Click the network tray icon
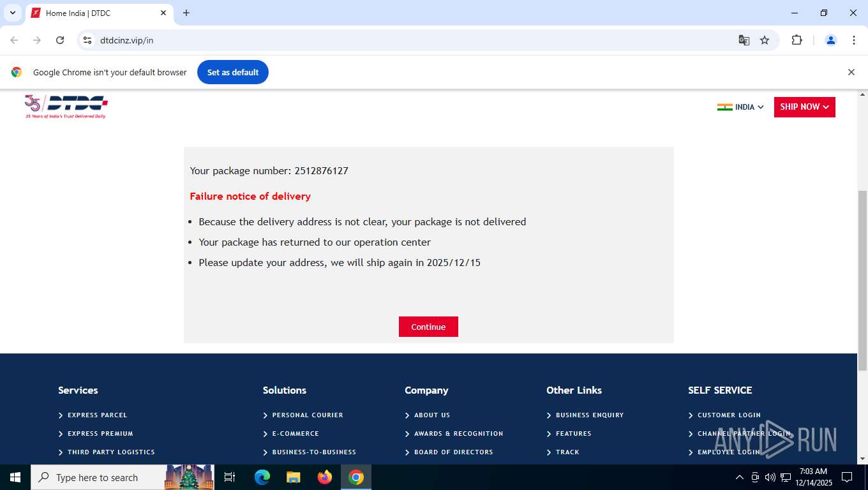The image size is (868, 490). 786,477
